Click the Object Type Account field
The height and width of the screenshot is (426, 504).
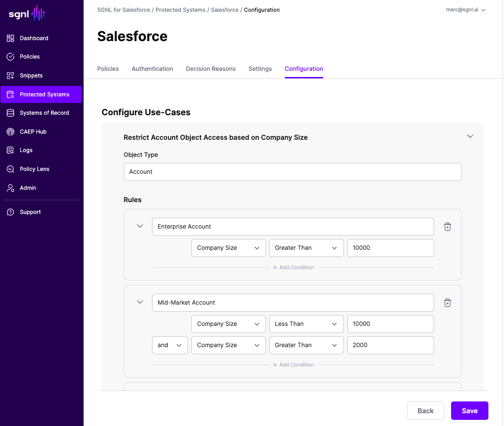tap(292, 172)
